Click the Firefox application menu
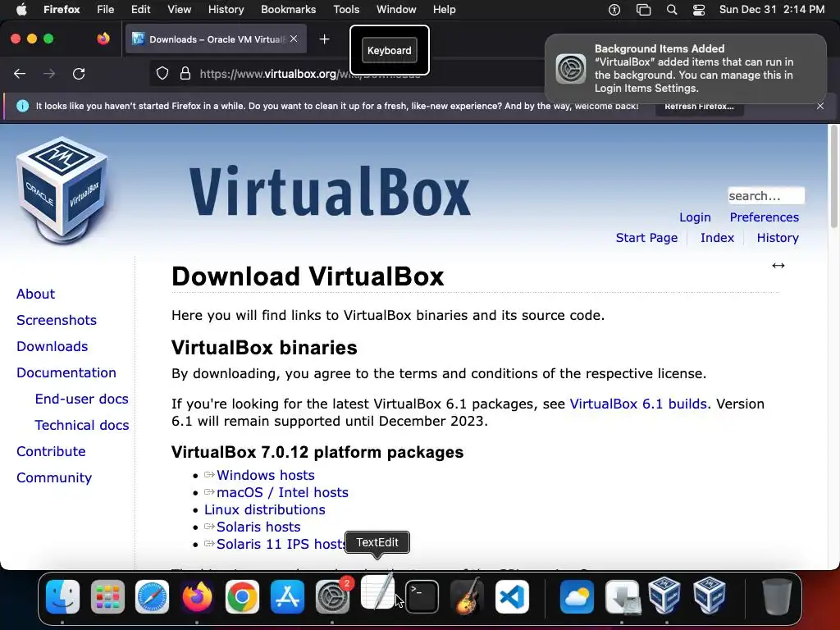Image resolution: width=840 pixels, height=630 pixels. pyautogui.click(x=62, y=10)
